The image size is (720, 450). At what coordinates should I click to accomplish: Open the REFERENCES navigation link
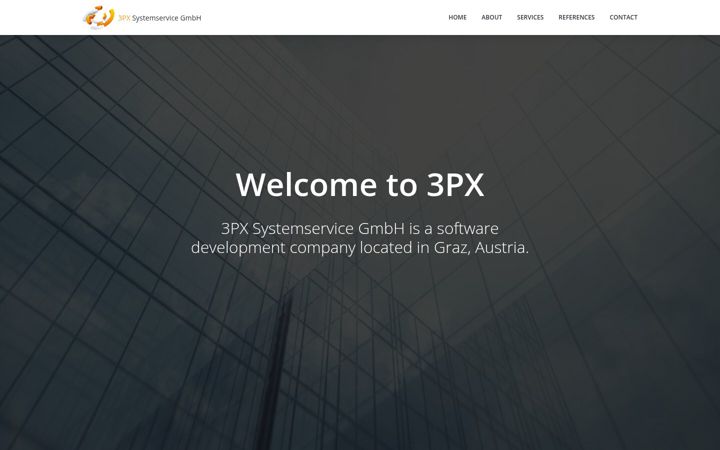click(576, 17)
